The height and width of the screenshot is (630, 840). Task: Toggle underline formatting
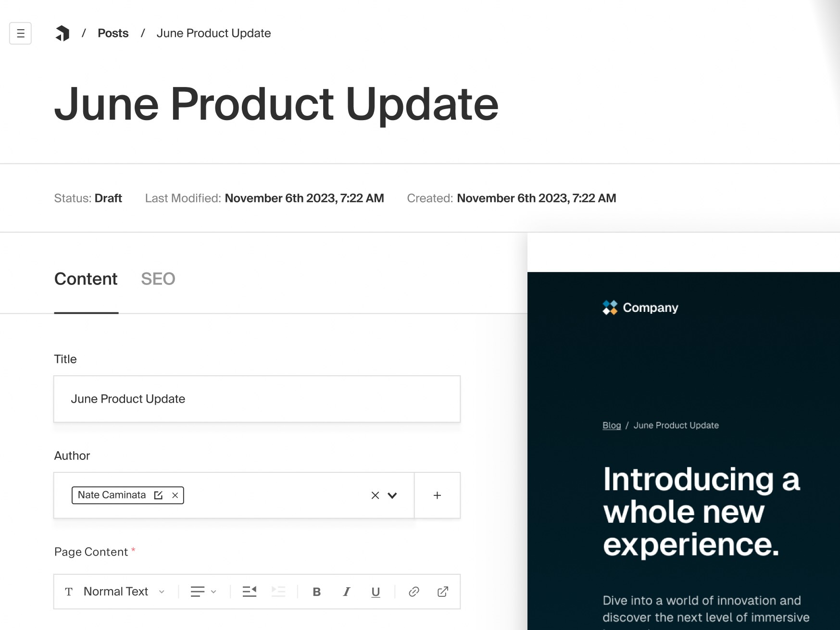pos(376,592)
